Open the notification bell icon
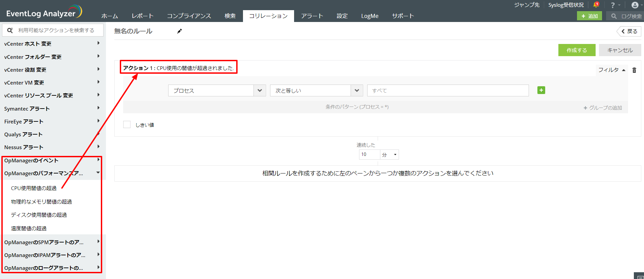 [596, 5]
